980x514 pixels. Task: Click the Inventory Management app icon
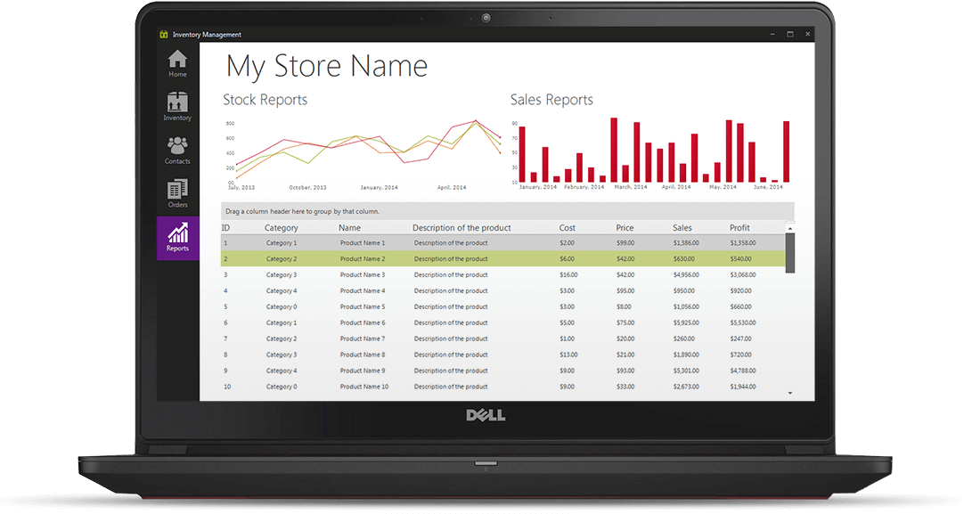click(163, 35)
